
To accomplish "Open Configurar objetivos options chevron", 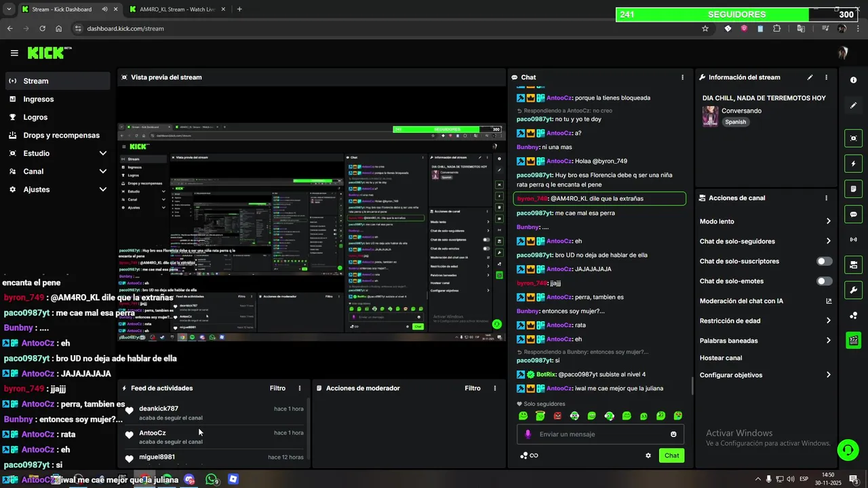I will point(829,375).
